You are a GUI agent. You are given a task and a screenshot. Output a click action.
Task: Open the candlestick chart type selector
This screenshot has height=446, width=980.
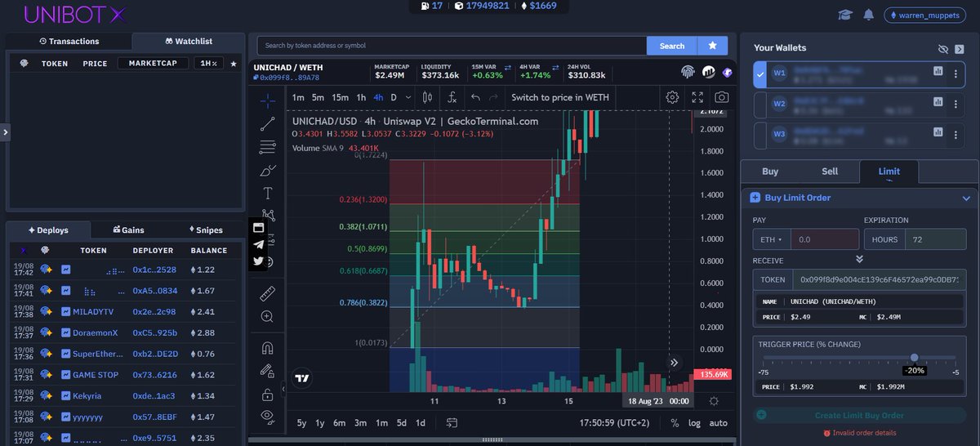427,97
